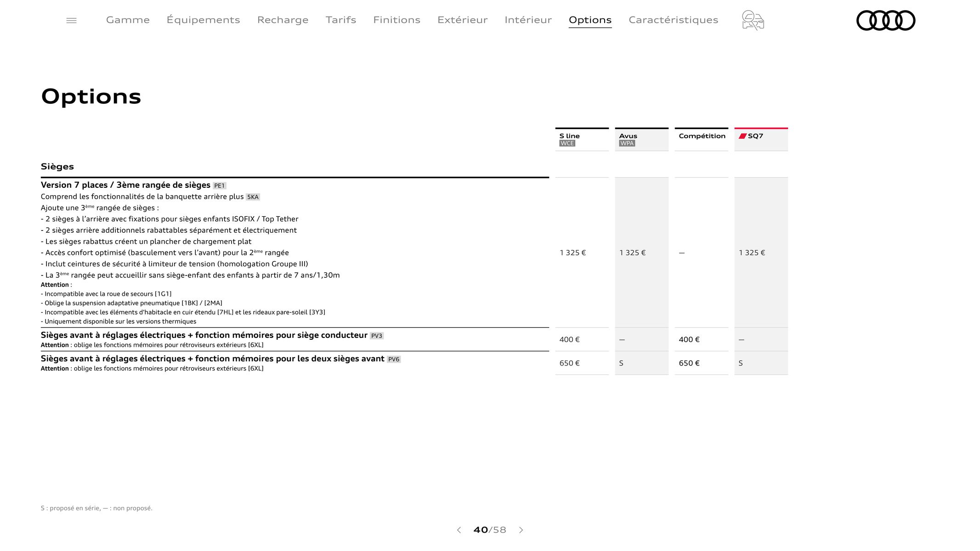This screenshot has width=980, height=551.
Task: Click 'Sièges avant... pour siège conducteur' title
Action: click(204, 335)
